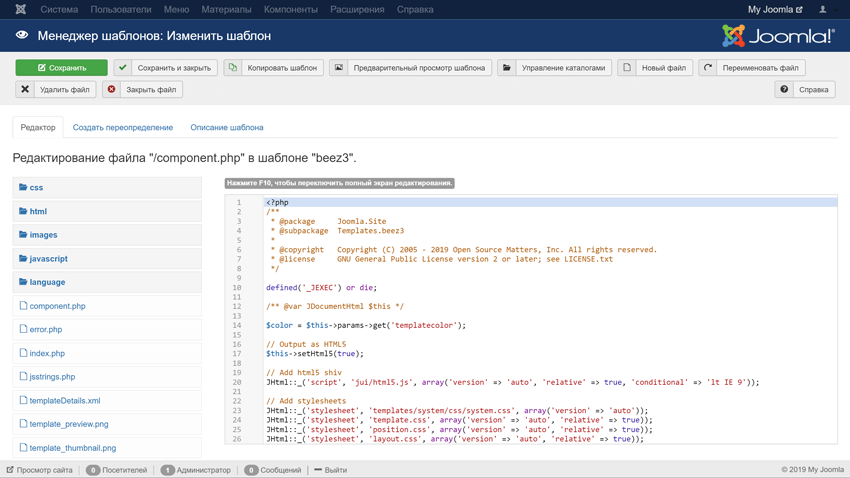Click the image icon of template preview button
Image resolution: width=850 pixels, height=478 pixels.
coord(338,68)
